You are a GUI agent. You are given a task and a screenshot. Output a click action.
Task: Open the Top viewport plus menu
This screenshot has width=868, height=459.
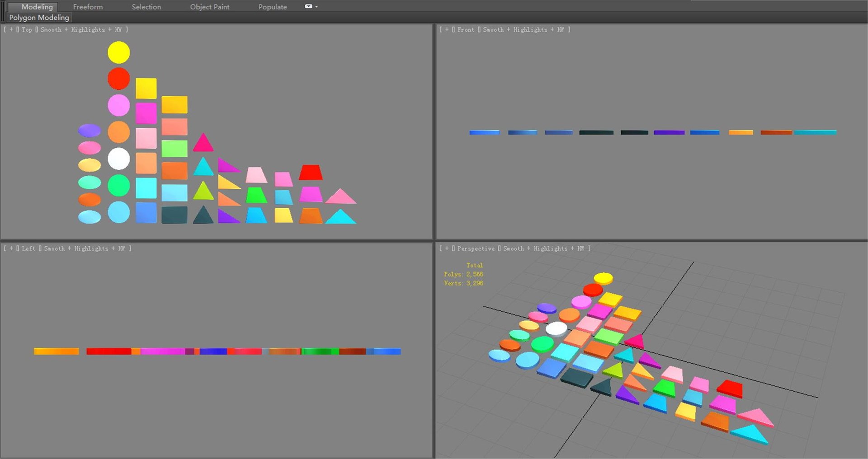11,29
